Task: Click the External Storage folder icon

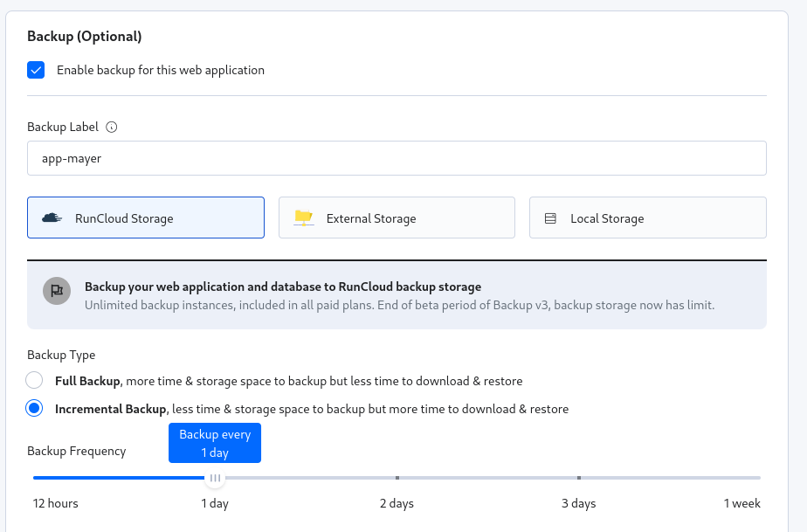Action: tap(303, 218)
